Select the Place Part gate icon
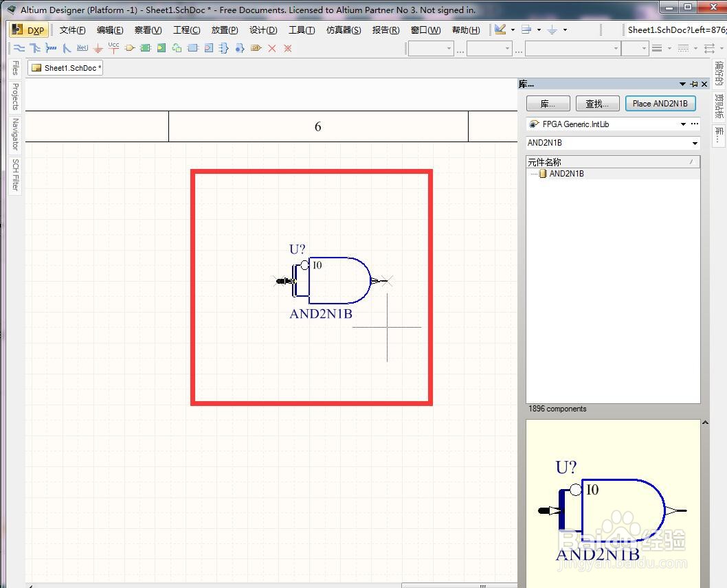 click(x=130, y=47)
